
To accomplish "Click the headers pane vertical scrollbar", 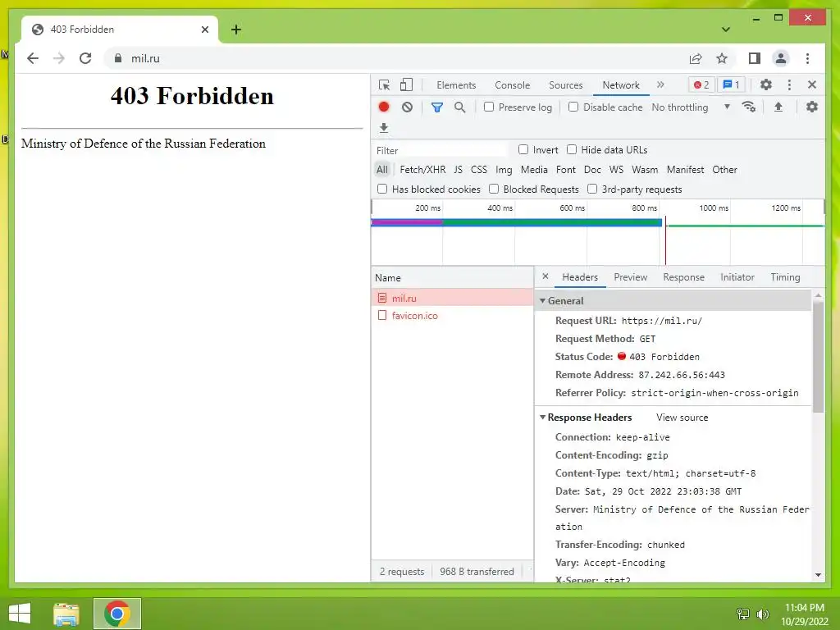I will coord(818,356).
